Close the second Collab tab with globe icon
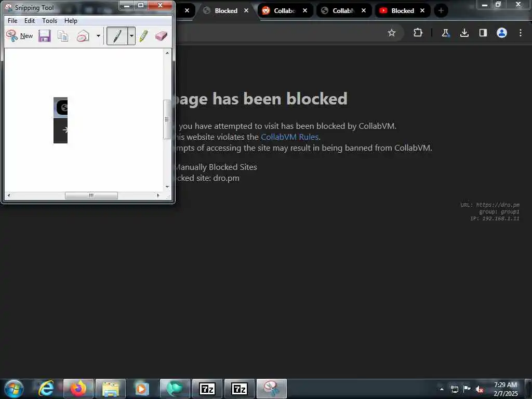 pyautogui.click(x=364, y=11)
